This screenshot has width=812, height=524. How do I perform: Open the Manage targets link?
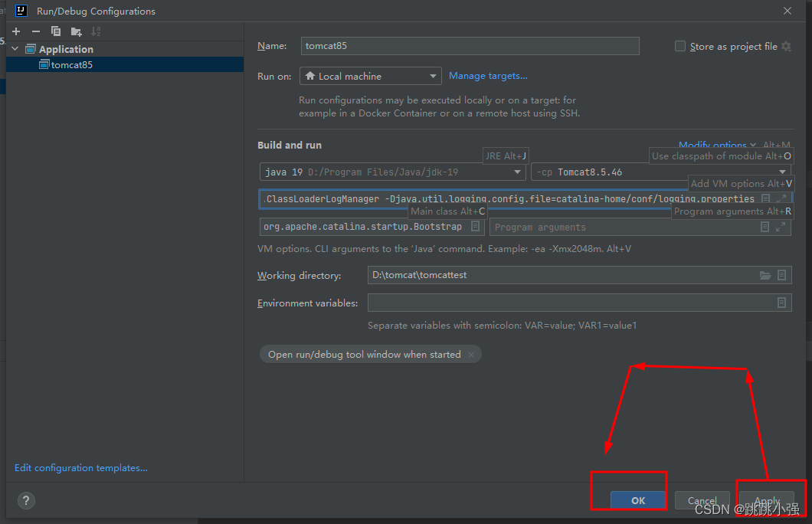pyautogui.click(x=488, y=76)
